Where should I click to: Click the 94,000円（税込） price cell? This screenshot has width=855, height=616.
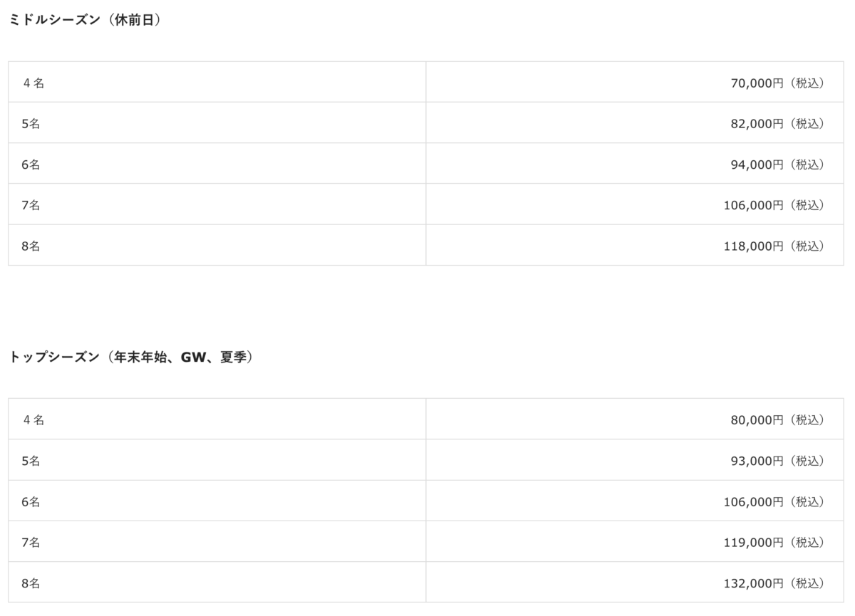pos(777,165)
